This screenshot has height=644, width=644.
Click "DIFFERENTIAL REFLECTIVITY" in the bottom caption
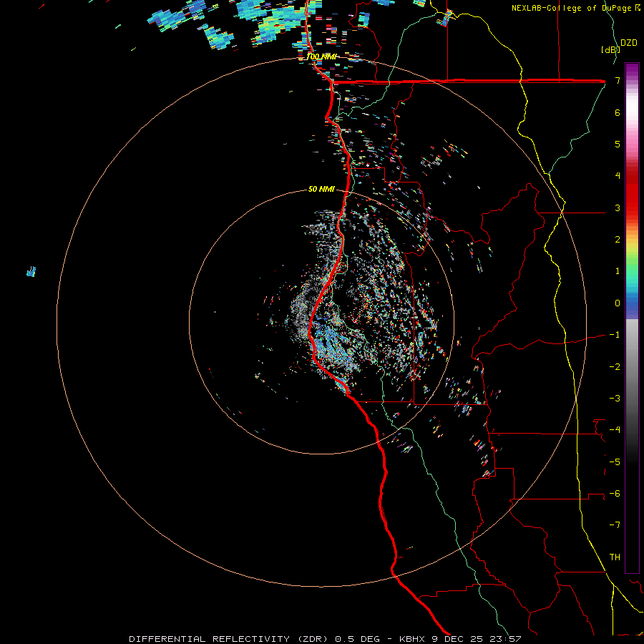(x=209, y=639)
